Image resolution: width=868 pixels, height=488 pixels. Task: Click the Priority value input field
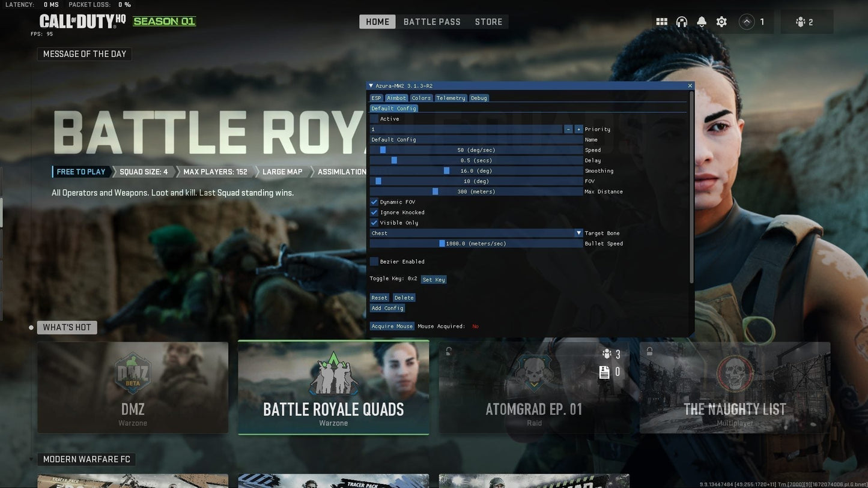tap(466, 129)
